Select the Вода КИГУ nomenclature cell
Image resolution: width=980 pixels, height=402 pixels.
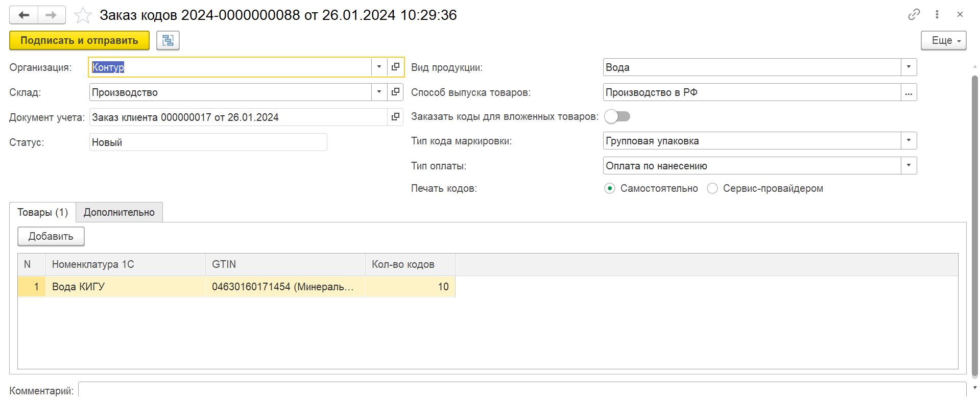(x=125, y=287)
